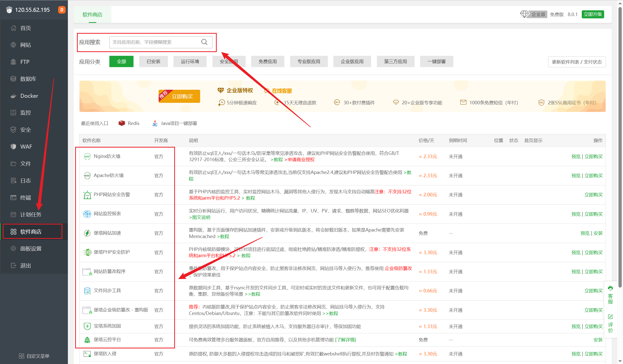623x364 pixels.
Task: Open the Apache防火墙 app icon
Action: point(87,175)
